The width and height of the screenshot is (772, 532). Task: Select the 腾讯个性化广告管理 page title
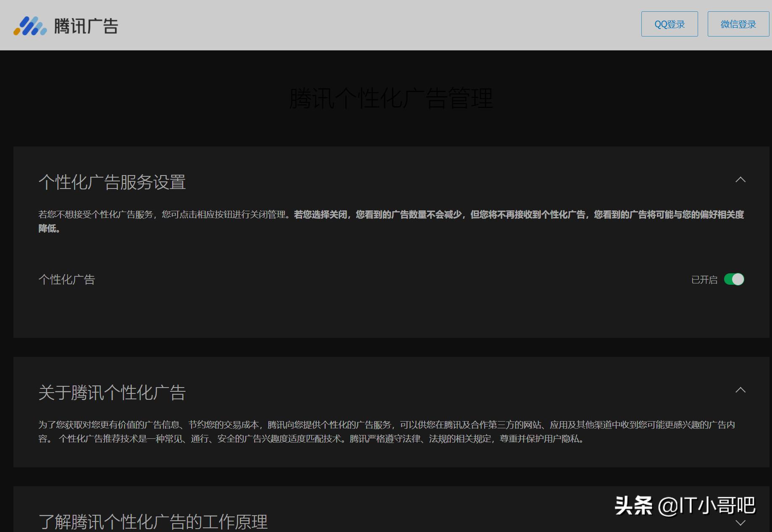coord(390,97)
